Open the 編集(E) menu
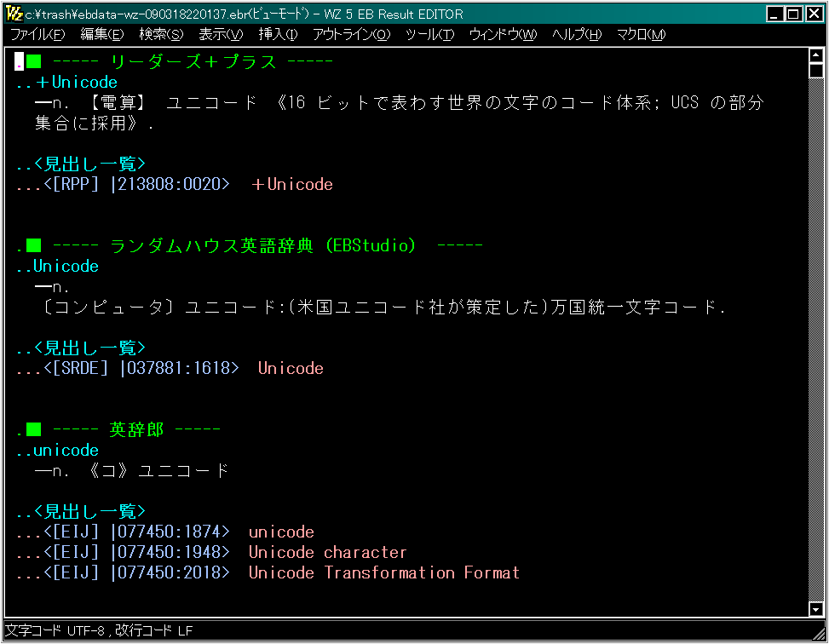 (x=101, y=34)
